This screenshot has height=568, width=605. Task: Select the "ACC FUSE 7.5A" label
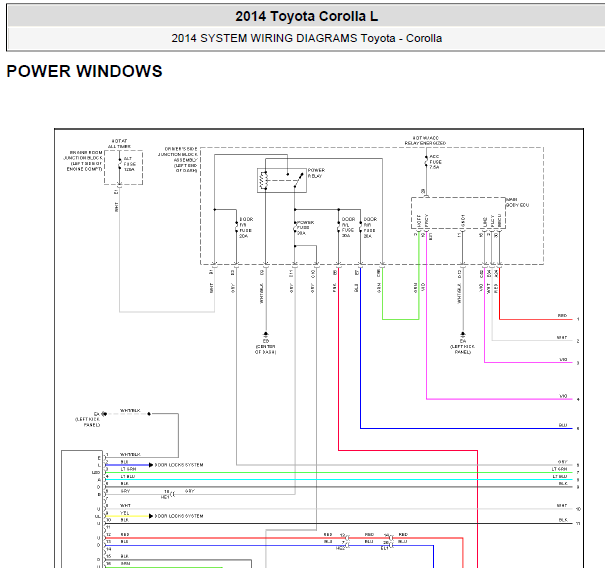click(x=436, y=162)
